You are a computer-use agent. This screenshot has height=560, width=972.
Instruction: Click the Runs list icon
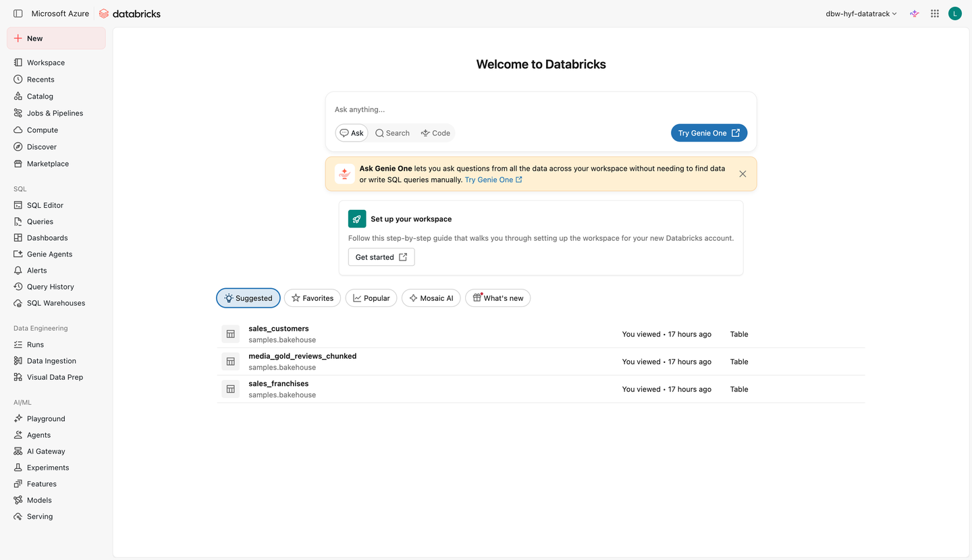point(18,345)
